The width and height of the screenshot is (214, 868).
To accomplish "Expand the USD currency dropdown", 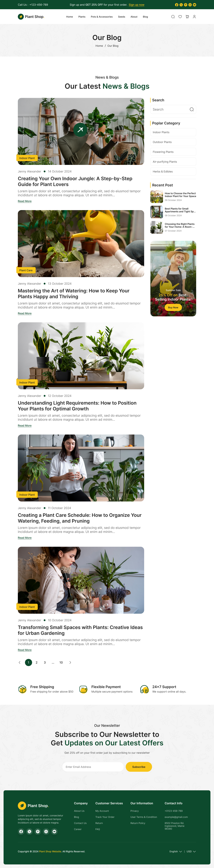I will 191,851.
